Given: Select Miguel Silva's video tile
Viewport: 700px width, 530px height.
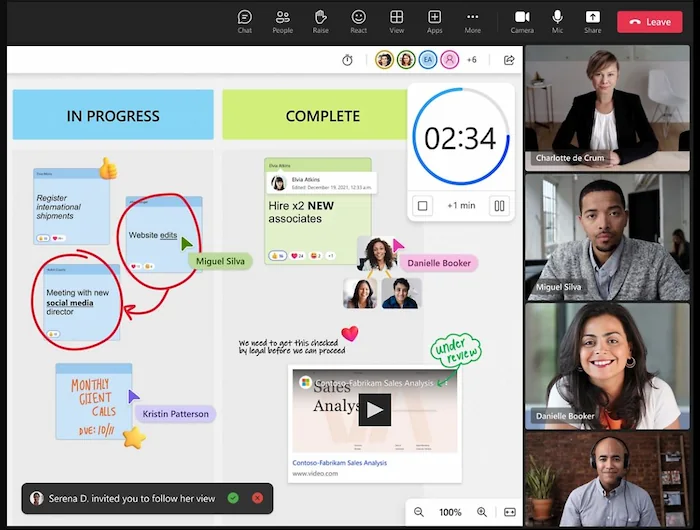Looking at the screenshot, I should (x=607, y=237).
